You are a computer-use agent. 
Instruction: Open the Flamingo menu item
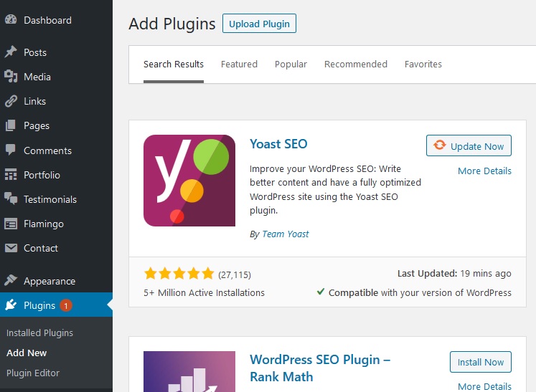(44, 224)
